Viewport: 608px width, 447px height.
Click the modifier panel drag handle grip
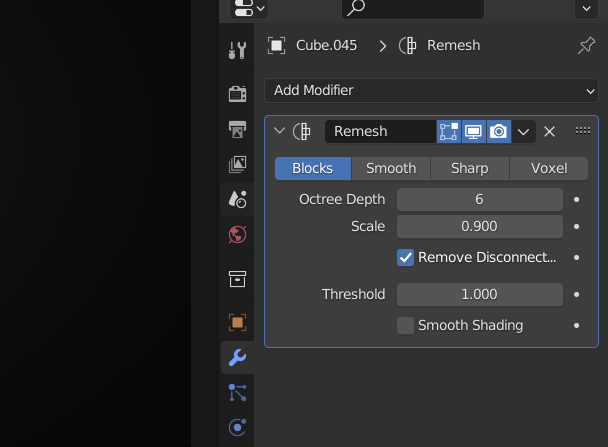[x=582, y=131]
